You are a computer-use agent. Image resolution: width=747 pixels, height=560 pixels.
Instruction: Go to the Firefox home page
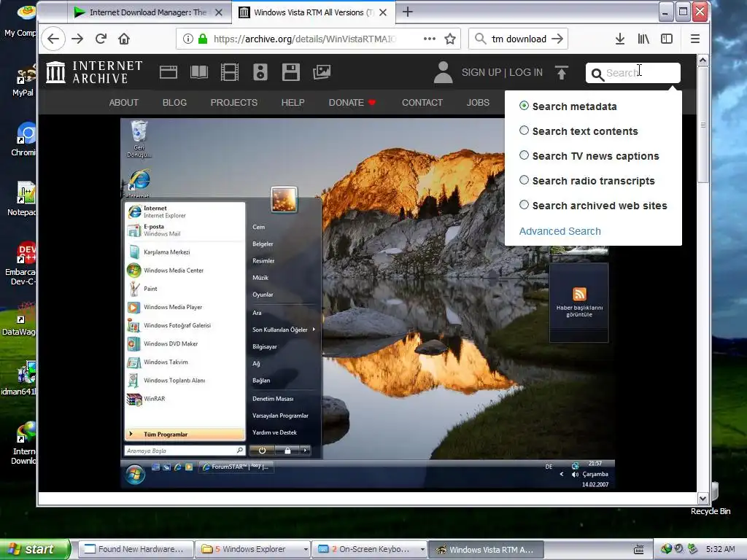click(x=124, y=39)
